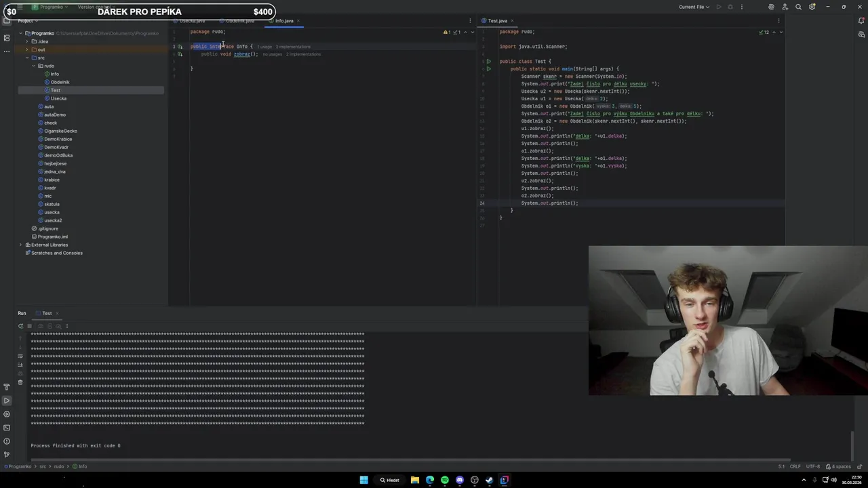Click the Debug bug icon in top toolbar

pos(730,7)
